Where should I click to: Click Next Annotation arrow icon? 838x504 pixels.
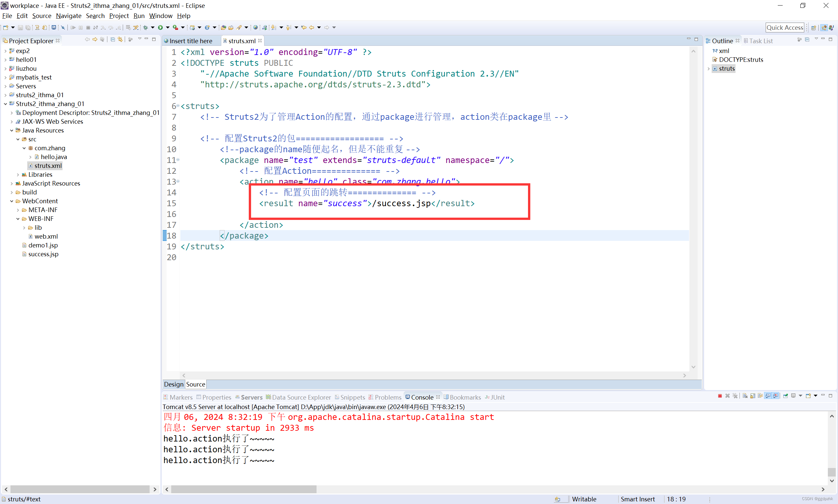pos(274,27)
